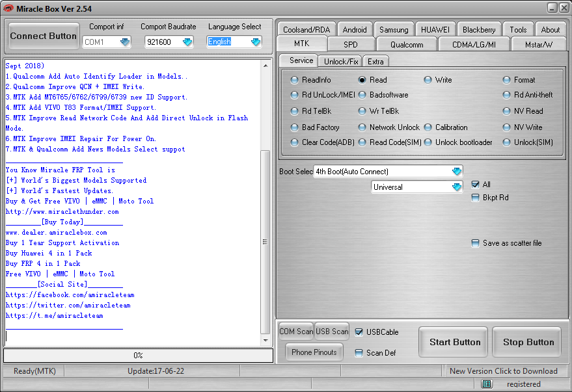Screen dimensions: 572x392
Task: Click the Update:17-06-22 status text
Action: tap(156, 371)
